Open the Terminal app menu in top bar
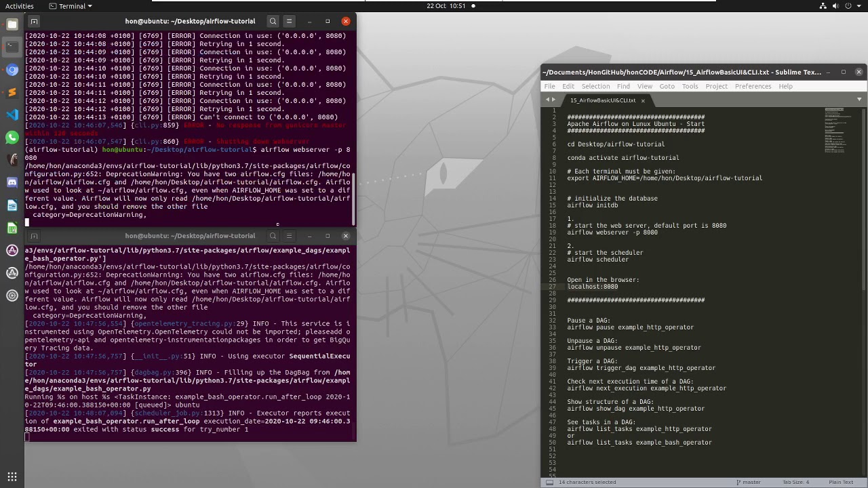Image resolution: width=868 pixels, height=488 pixels. (71, 6)
